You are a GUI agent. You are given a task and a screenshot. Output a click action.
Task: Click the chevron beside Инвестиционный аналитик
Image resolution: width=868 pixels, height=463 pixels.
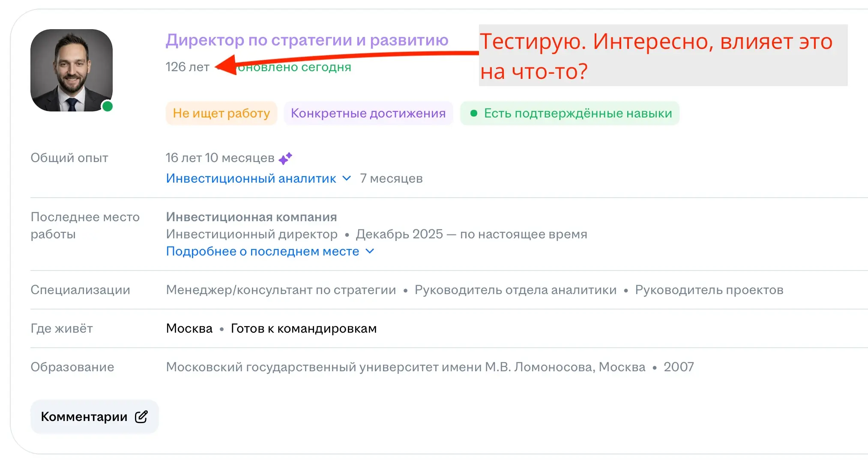click(347, 178)
